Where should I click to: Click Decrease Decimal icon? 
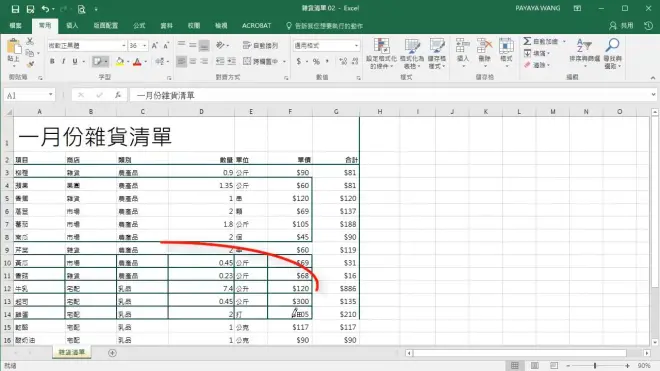355,61
